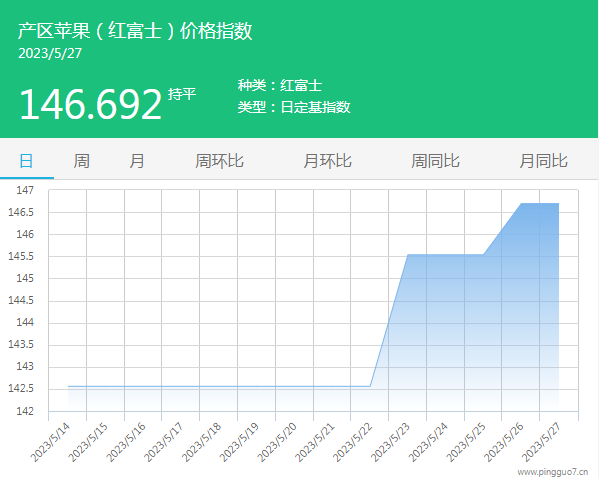Click the 2023/5/14 x-axis label
Viewport: 599px width, 478px height.
click(x=50, y=442)
